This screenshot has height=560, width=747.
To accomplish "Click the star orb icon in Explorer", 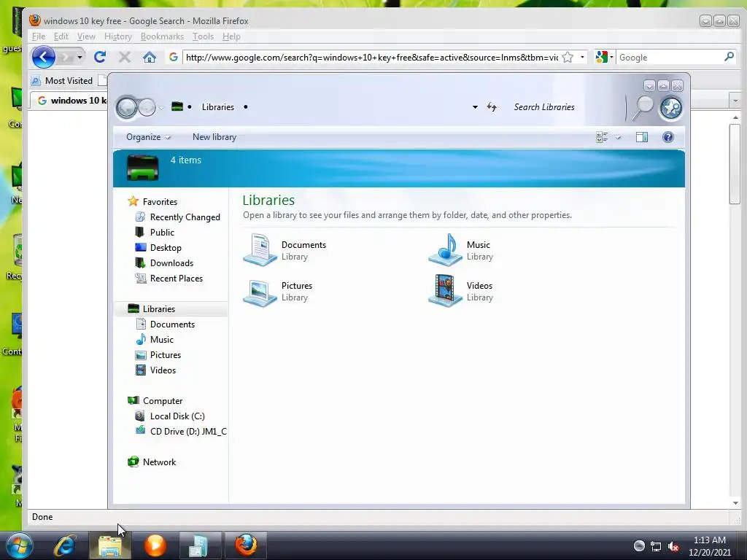I will coord(670,108).
